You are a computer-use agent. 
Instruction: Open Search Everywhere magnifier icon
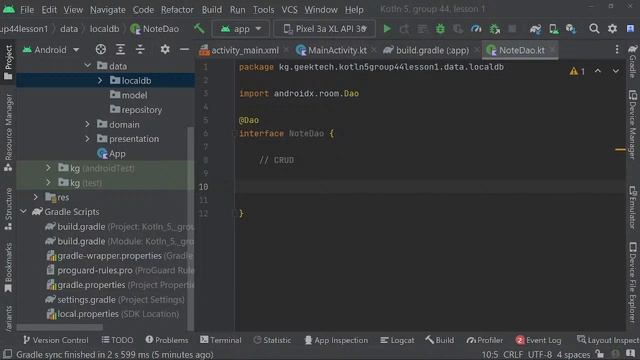click(594, 29)
